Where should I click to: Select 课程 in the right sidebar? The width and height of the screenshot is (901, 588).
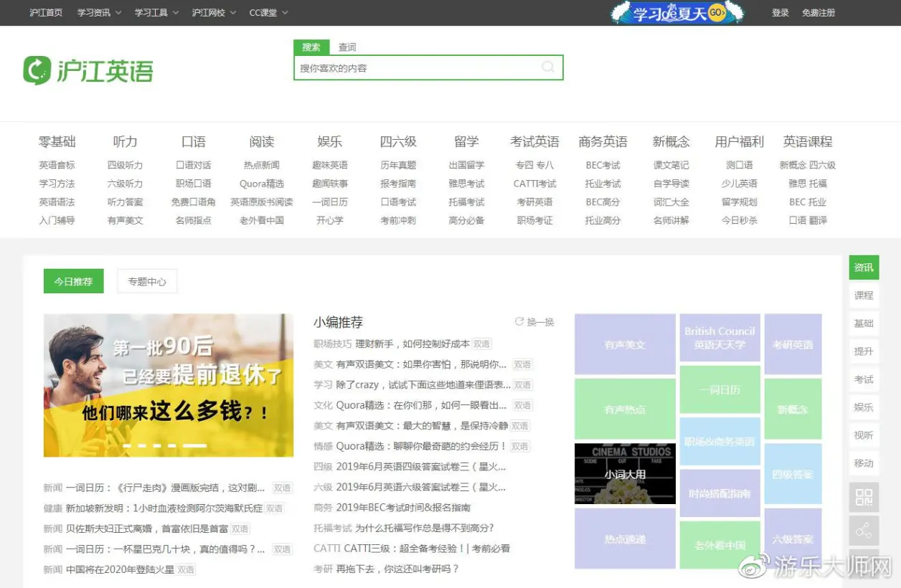click(864, 295)
